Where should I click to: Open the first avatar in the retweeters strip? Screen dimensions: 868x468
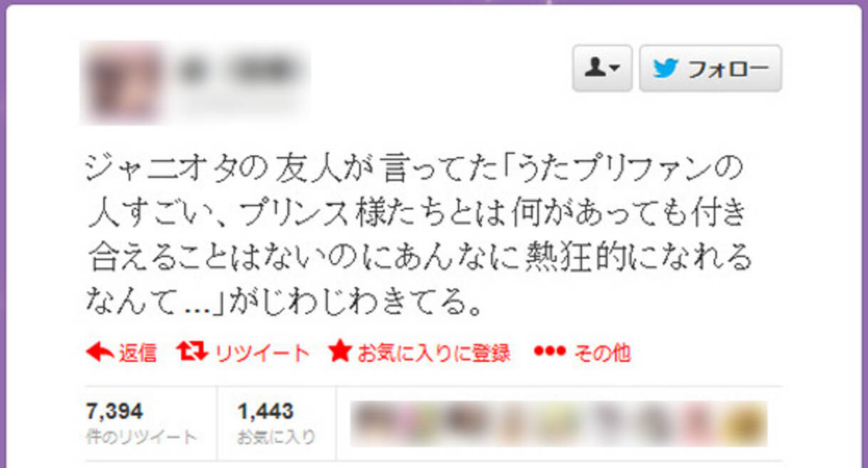point(371,422)
